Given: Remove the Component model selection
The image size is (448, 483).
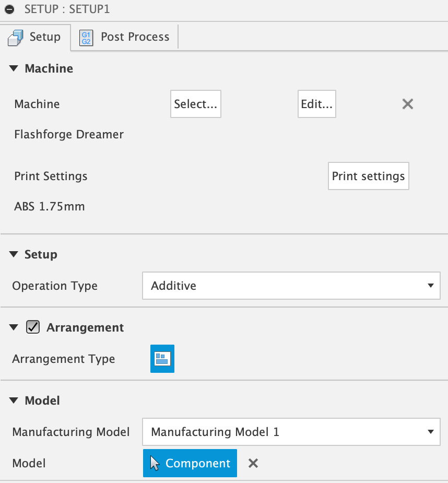Looking at the screenshot, I should coord(253,463).
